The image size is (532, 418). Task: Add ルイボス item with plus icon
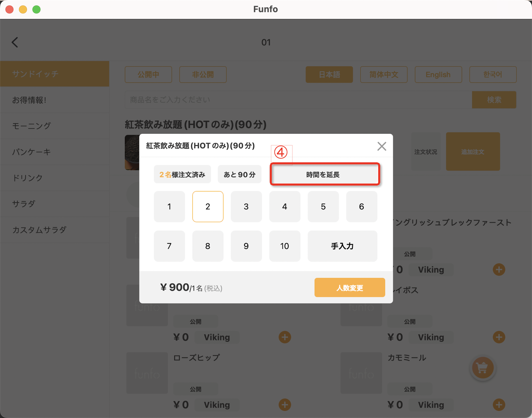[499, 337]
